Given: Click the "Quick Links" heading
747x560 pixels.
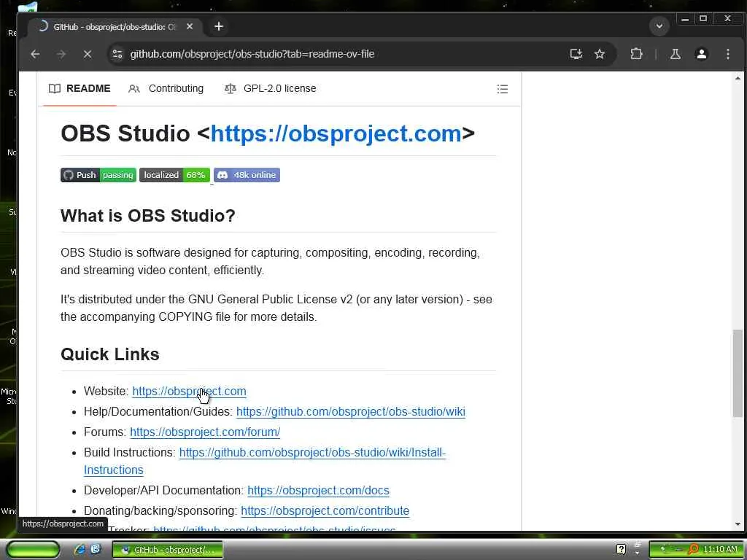Looking at the screenshot, I should [x=110, y=354].
